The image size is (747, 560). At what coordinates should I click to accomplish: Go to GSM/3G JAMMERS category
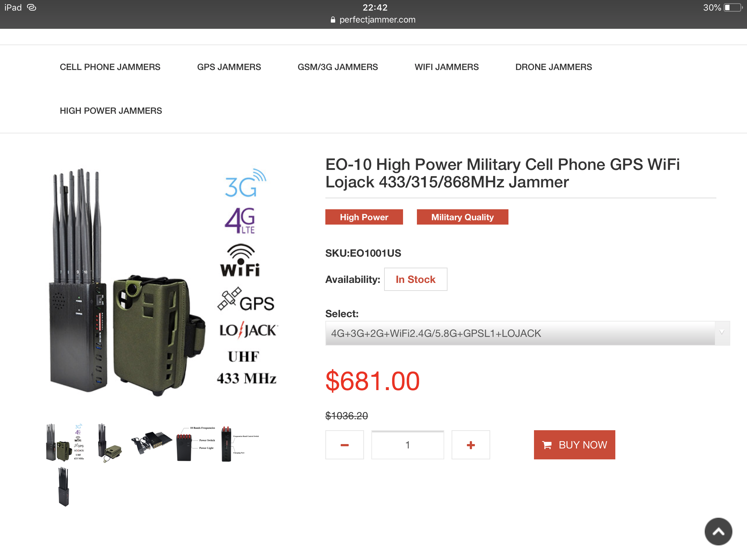pos(338,67)
